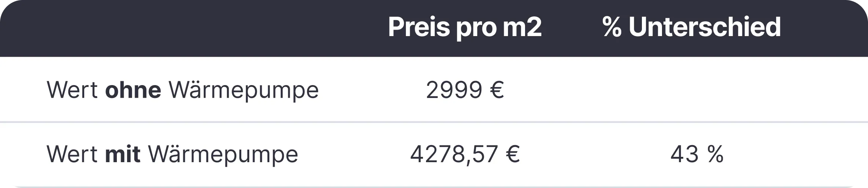Image resolution: width=868 pixels, height=188 pixels.
Task: Click the empty difference cell in ohne row
Action: pos(697,90)
